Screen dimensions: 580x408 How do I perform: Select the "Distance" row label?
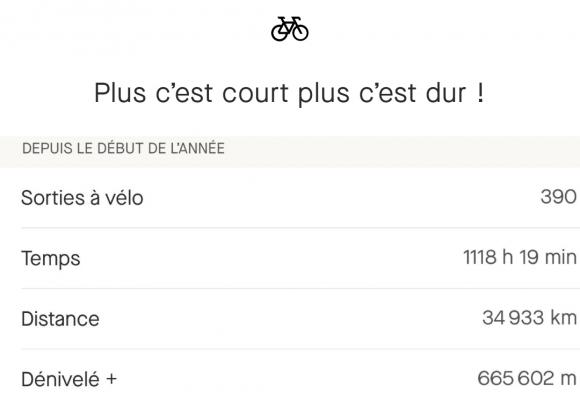pyautogui.click(x=60, y=319)
